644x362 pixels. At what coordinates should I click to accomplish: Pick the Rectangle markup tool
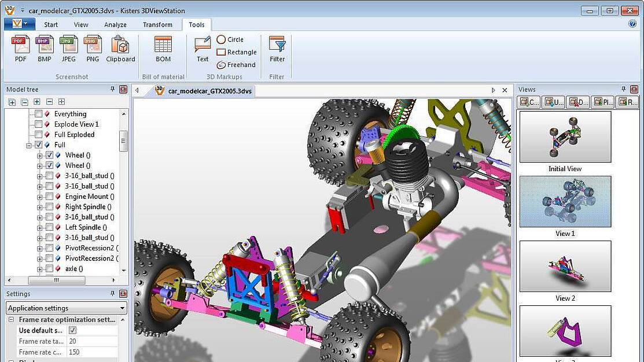point(237,52)
